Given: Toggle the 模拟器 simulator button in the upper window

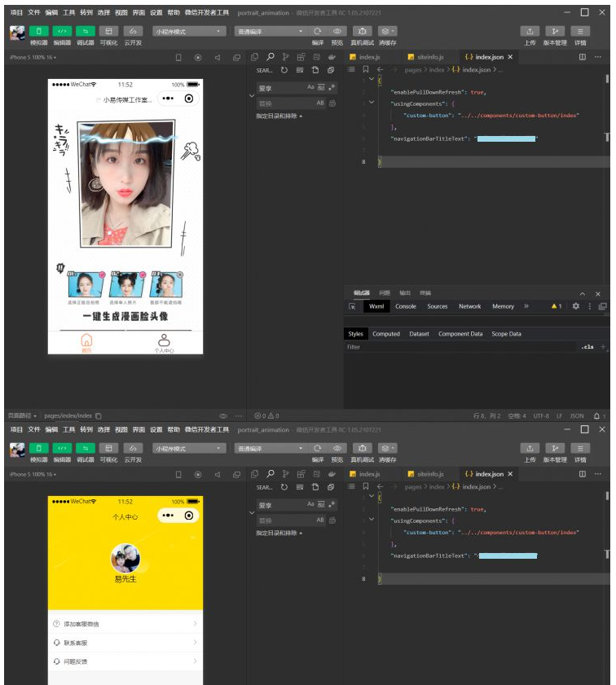Looking at the screenshot, I should pos(38,31).
